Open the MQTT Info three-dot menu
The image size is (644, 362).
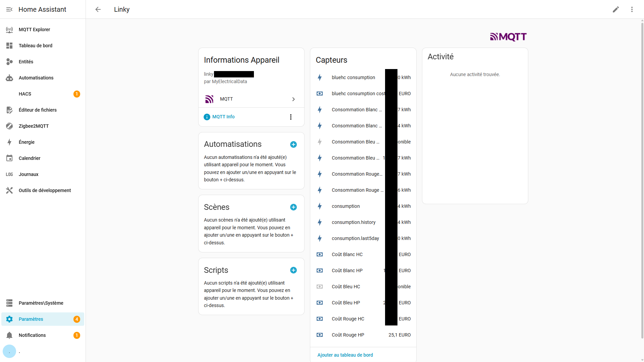290,117
